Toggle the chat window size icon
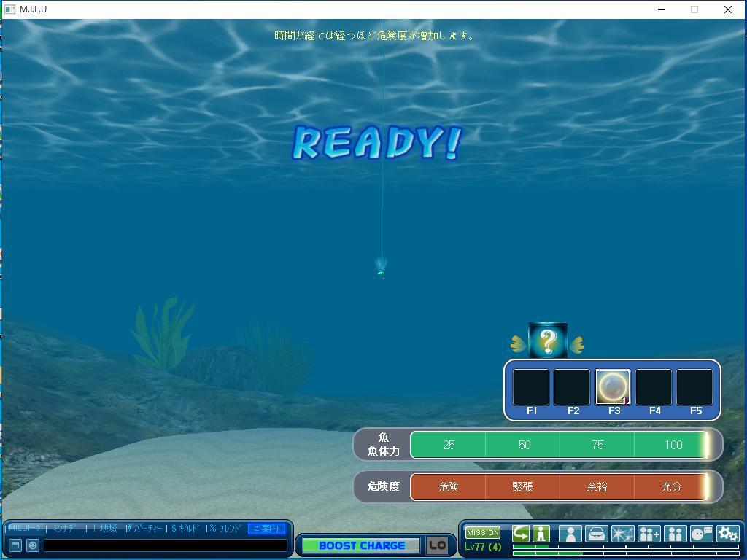 click(x=15, y=545)
